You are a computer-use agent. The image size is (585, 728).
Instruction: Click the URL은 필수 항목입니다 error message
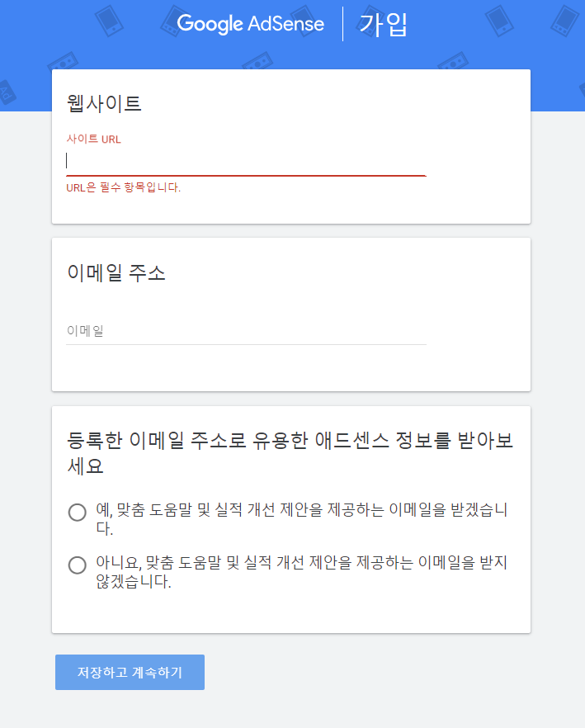123,187
